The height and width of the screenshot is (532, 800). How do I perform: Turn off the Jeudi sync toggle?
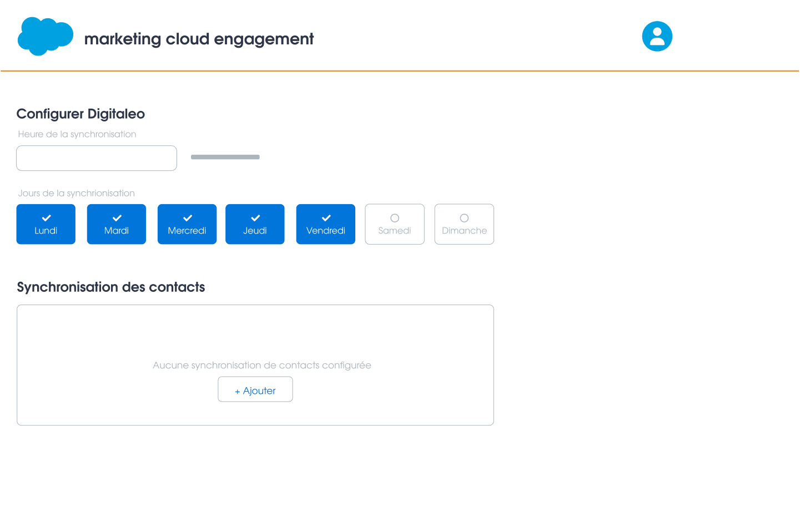255,224
